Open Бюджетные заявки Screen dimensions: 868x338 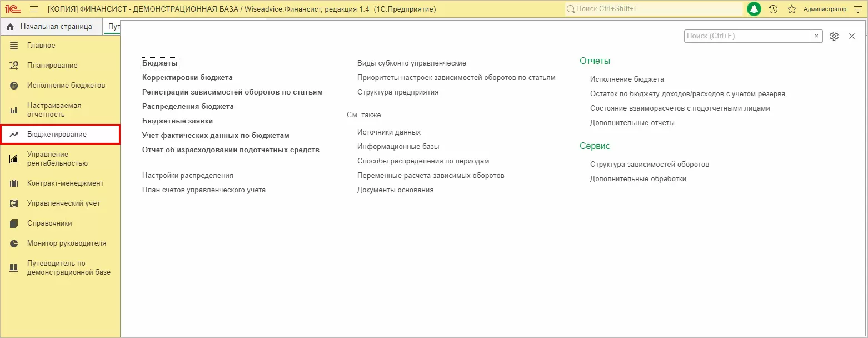177,121
